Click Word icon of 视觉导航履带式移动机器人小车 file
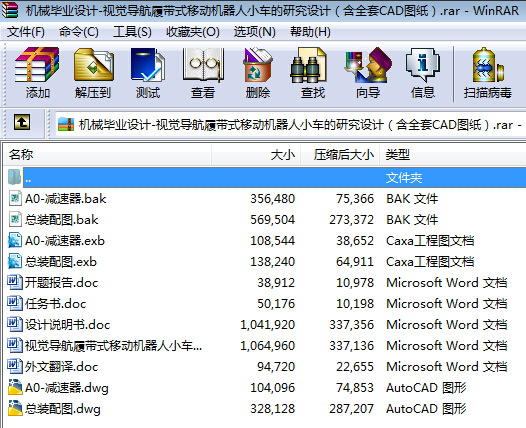 15,345
